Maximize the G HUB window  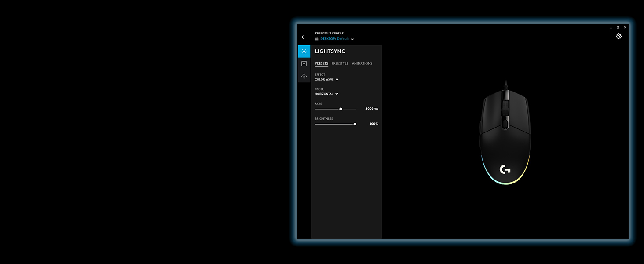618,27
